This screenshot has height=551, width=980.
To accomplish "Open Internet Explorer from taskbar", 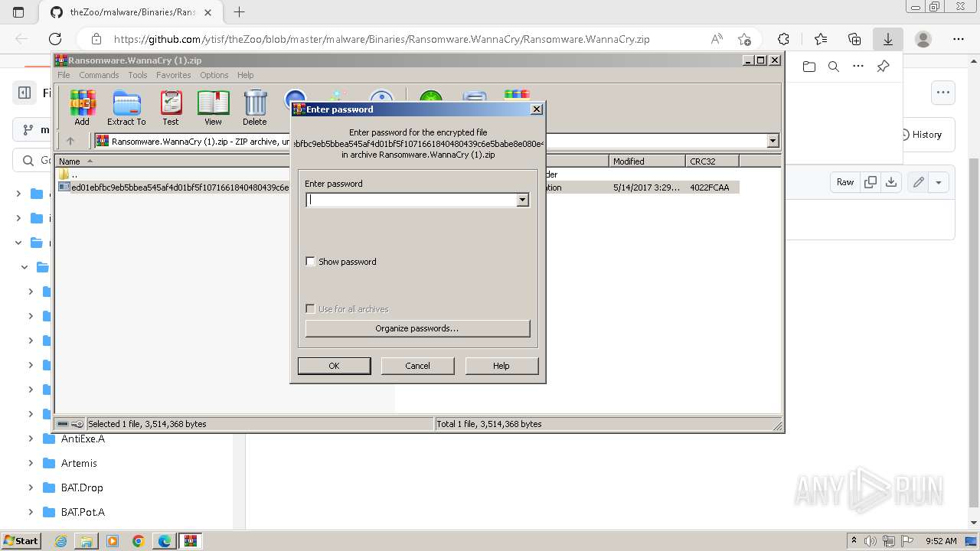I will pos(60,541).
